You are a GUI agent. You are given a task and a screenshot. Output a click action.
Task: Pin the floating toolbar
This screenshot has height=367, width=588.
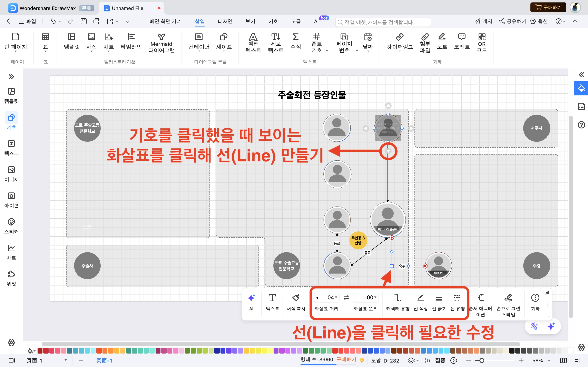tap(547, 293)
